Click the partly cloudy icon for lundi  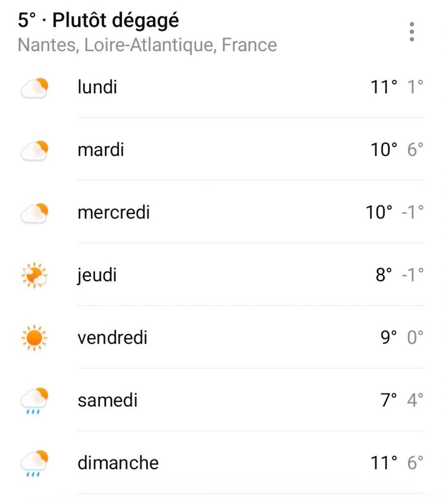click(x=34, y=88)
